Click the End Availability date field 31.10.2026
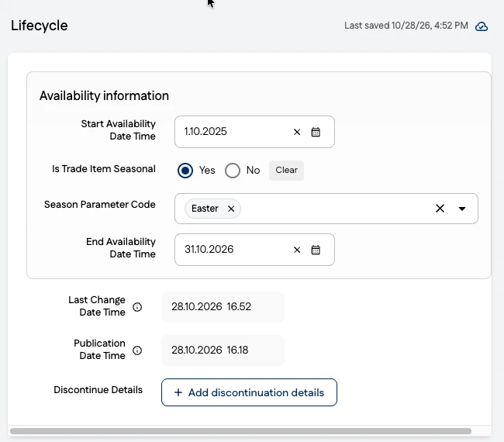This screenshot has height=442, width=504. click(x=254, y=250)
